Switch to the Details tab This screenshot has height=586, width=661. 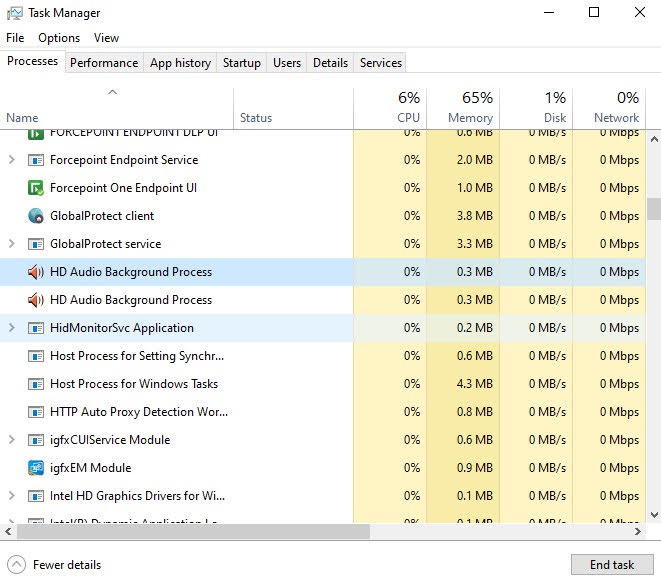(330, 63)
